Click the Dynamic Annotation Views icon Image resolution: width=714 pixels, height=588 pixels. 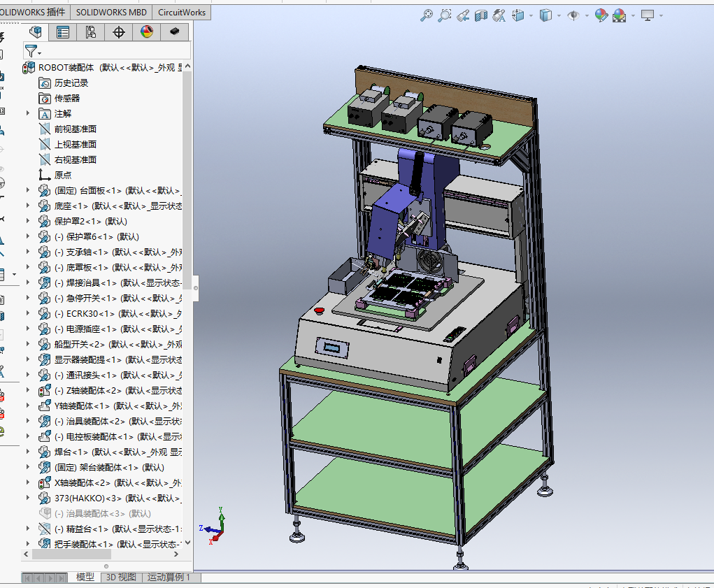(x=499, y=16)
